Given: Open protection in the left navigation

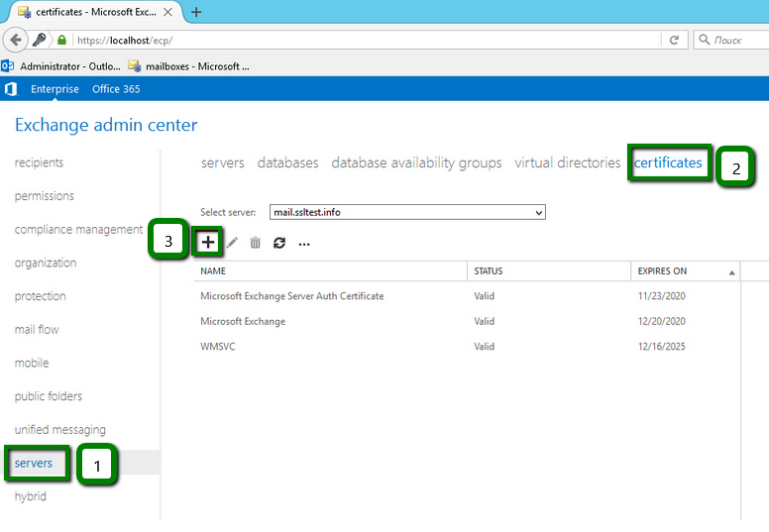Looking at the screenshot, I should click(41, 296).
